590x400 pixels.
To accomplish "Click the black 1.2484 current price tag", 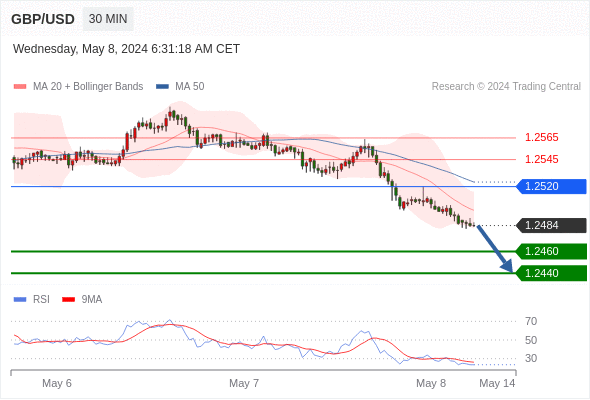I will [551, 225].
